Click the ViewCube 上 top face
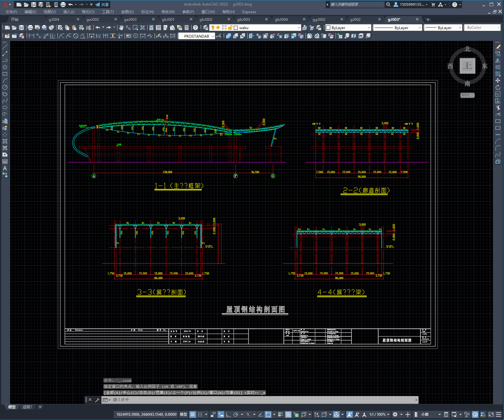The height and width of the screenshot is (420, 504). 468,66
